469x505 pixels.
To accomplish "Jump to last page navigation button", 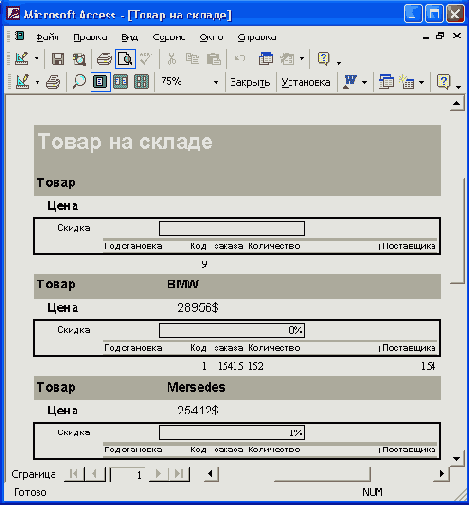I will click(x=179, y=474).
